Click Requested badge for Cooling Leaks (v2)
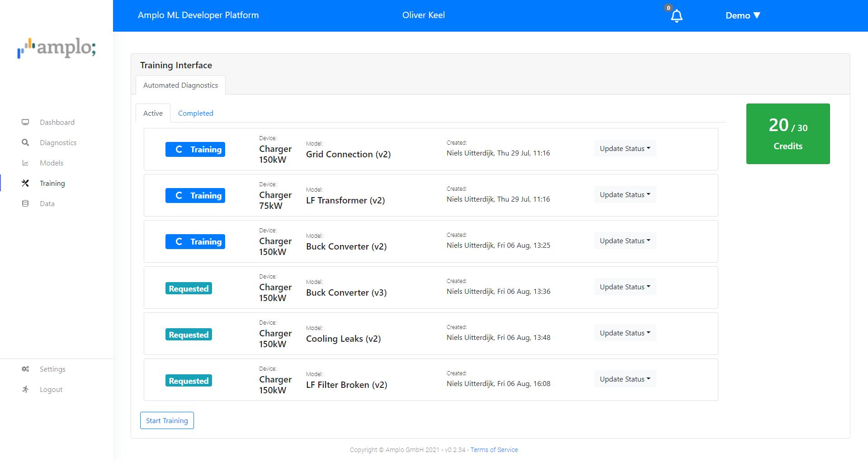This screenshot has height=462, width=868. point(189,335)
